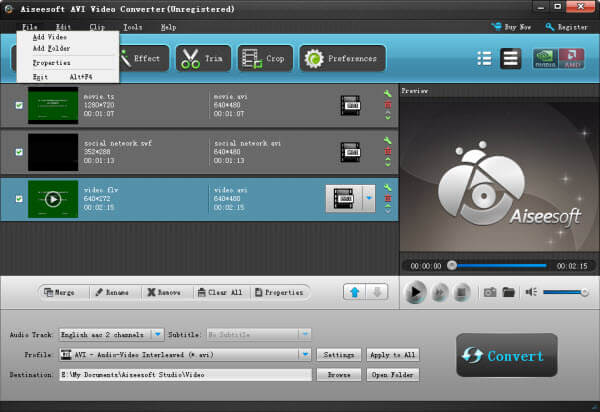The width and height of the screenshot is (600, 412).
Task: Delete video.flv with red trash icon
Action: [388, 198]
